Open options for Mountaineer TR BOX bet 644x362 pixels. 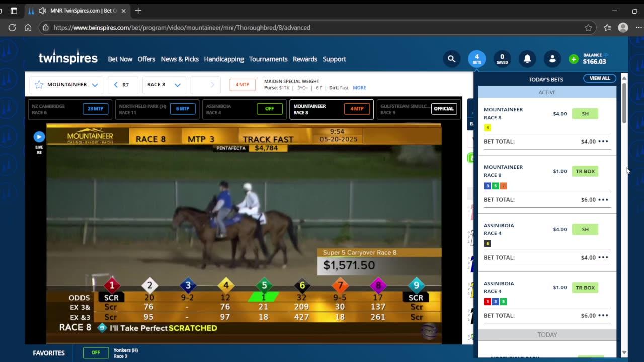pyautogui.click(x=603, y=200)
